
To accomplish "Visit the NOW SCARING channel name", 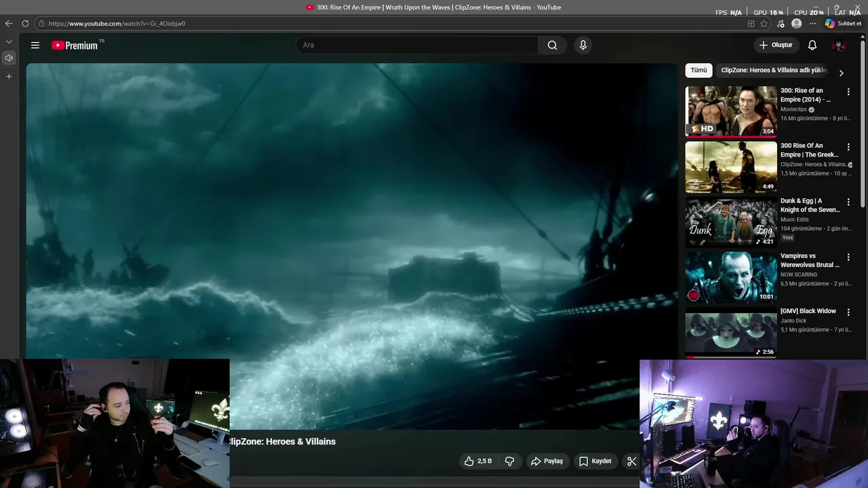I will click(x=799, y=274).
